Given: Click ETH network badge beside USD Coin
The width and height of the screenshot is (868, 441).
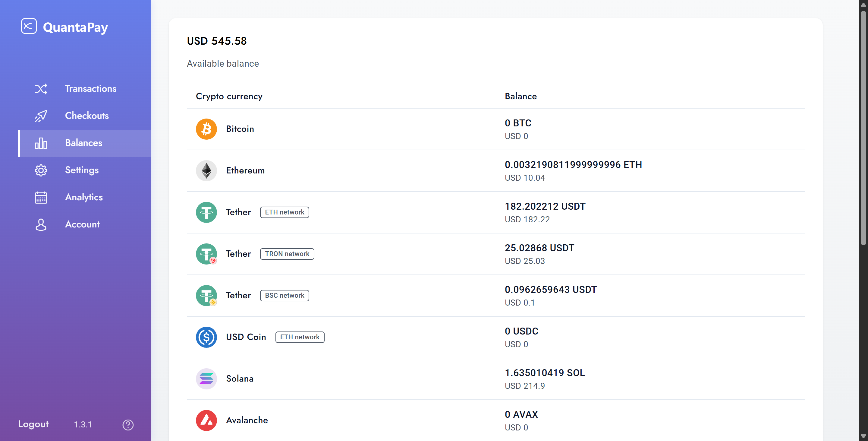Looking at the screenshot, I should point(300,337).
